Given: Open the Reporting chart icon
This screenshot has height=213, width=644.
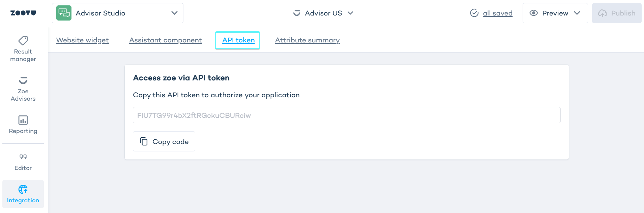Looking at the screenshot, I should [x=23, y=120].
